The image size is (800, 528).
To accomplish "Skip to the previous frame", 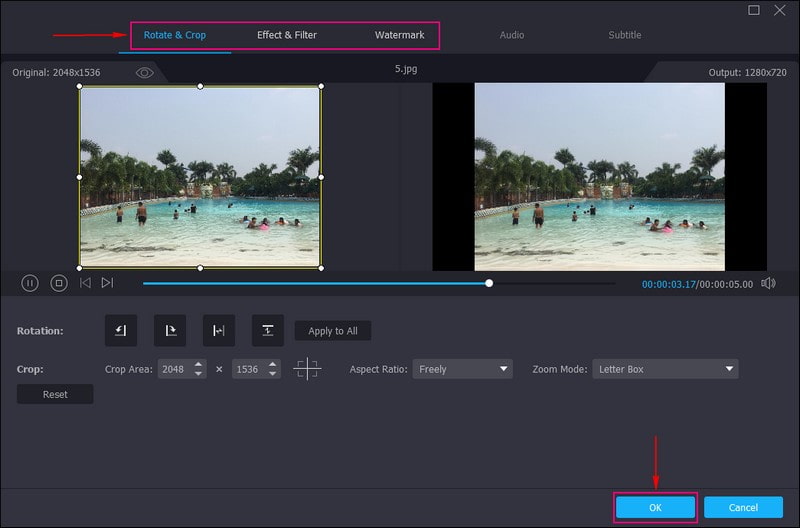I will pos(85,283).
